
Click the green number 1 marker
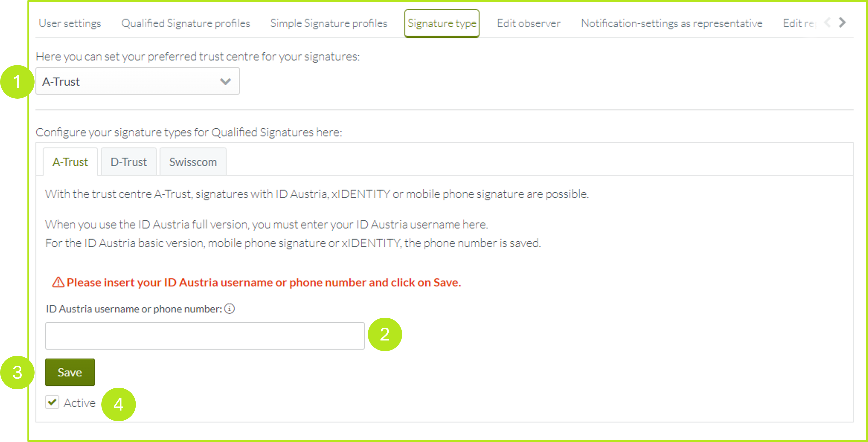point(17,82)
